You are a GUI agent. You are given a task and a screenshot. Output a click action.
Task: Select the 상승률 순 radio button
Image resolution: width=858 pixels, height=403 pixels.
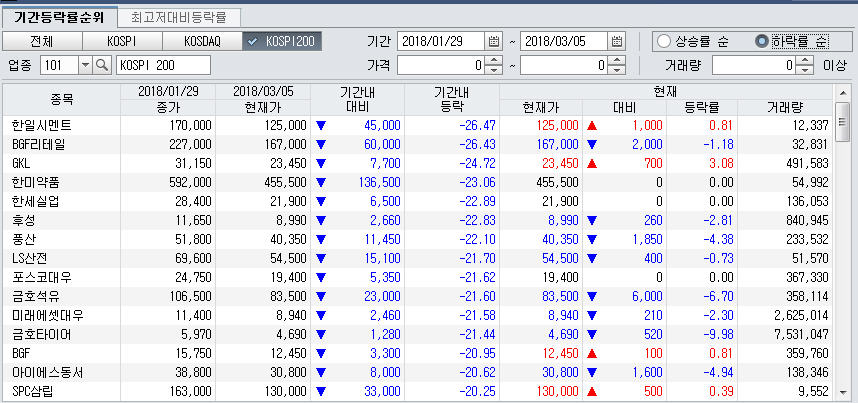coord(664,41)
